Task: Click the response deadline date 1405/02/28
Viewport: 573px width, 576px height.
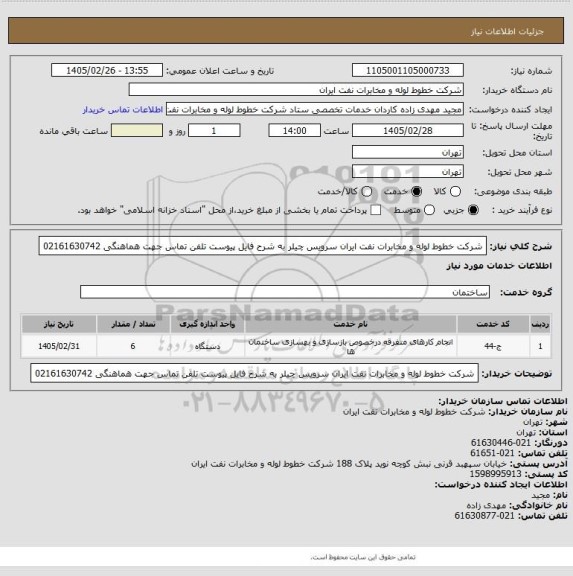Action: (408, 130)
